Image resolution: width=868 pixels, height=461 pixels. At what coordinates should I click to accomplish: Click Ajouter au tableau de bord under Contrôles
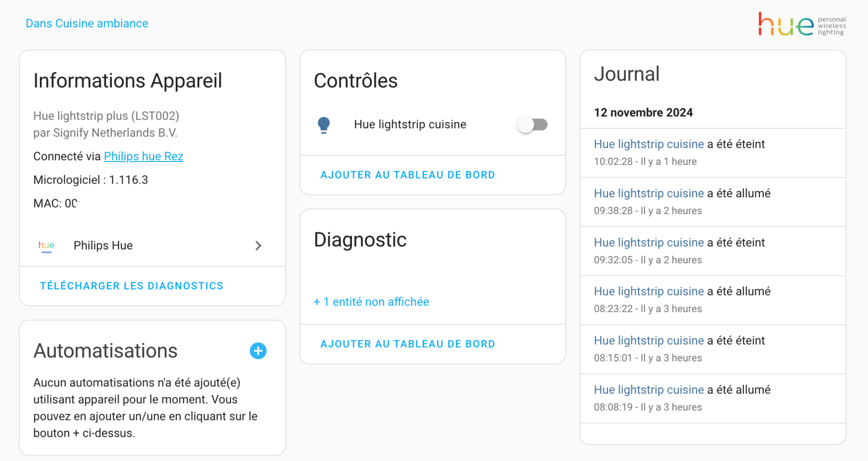click(408, 175)
